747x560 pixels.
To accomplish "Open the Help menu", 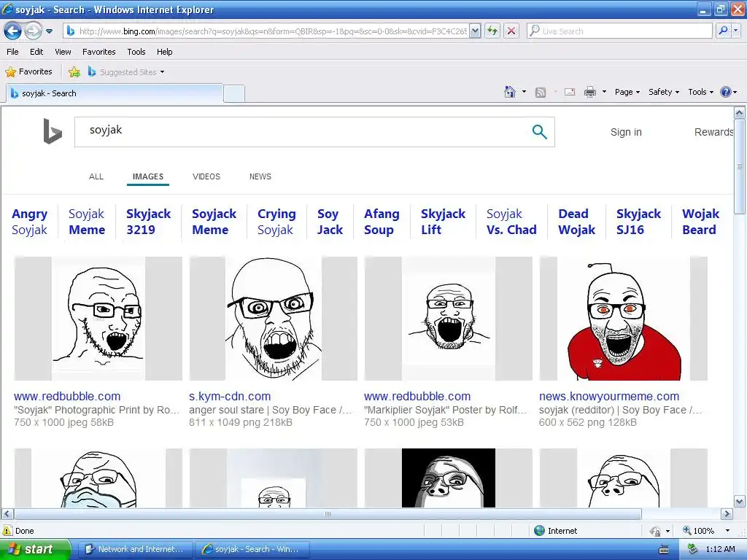I will point(164,52).
